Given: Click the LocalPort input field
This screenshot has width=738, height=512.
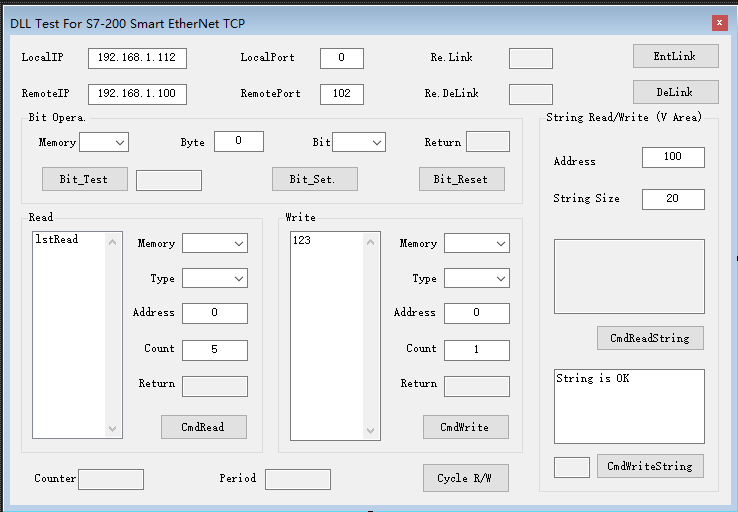Looking at the screenshot, I should coord(342,58).
